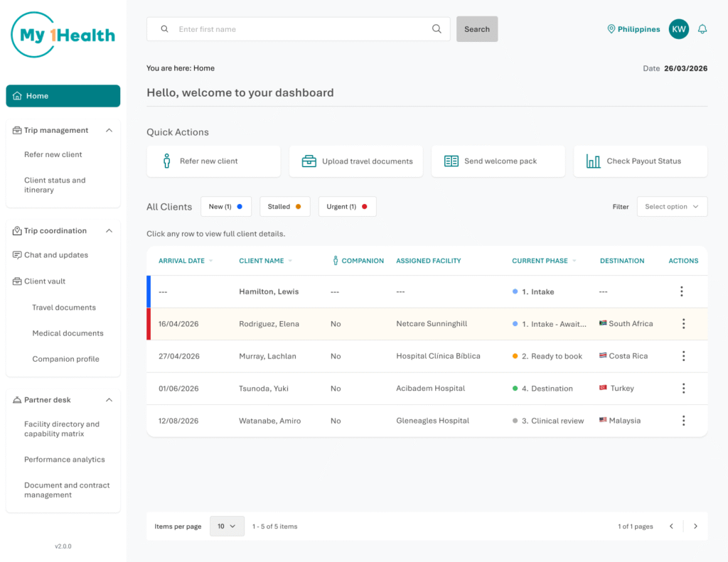728x562 pixels.
Task: Click the magnifier icon at right of search field
Action: [x=437, y=28]
